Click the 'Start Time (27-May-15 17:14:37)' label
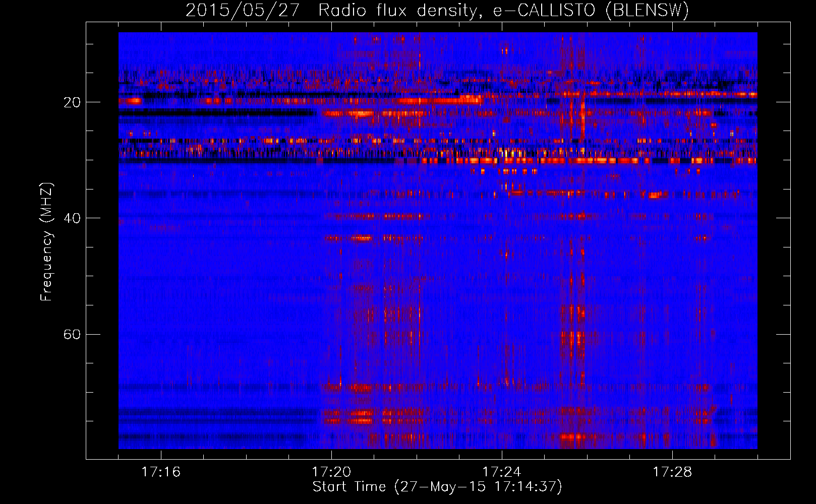Viewport: 816px width, 504px height. [437, 487]
